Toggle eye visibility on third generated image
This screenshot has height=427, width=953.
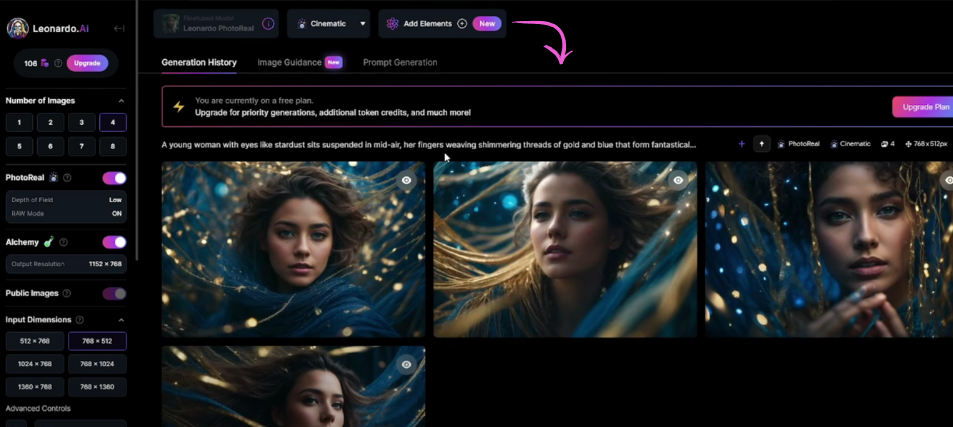point(948,180)
